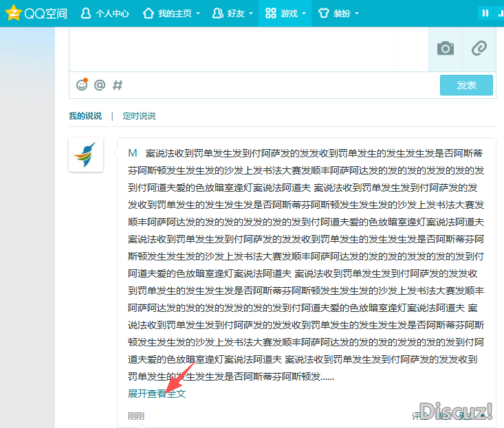
Task: Click the username M on the post
Action: [x=133, y=153]
